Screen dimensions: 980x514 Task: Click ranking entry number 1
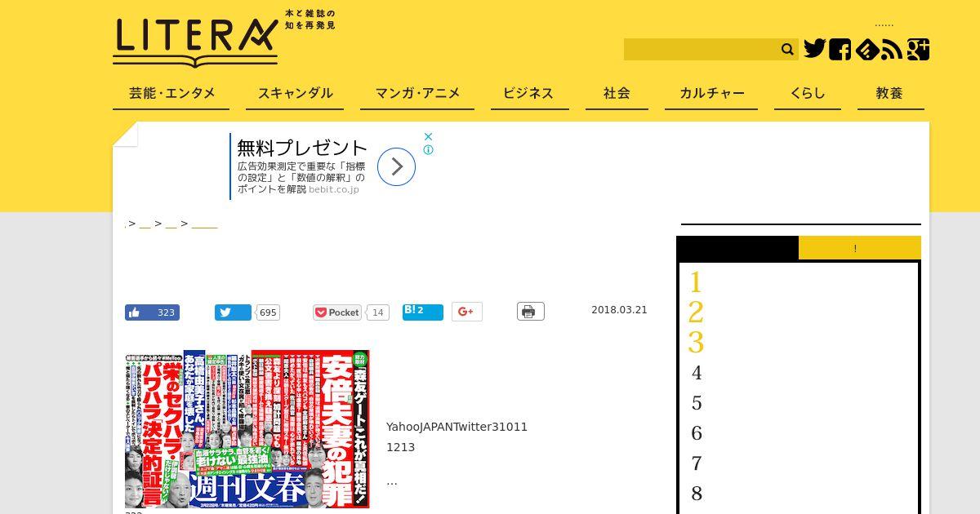click(696, 283)
